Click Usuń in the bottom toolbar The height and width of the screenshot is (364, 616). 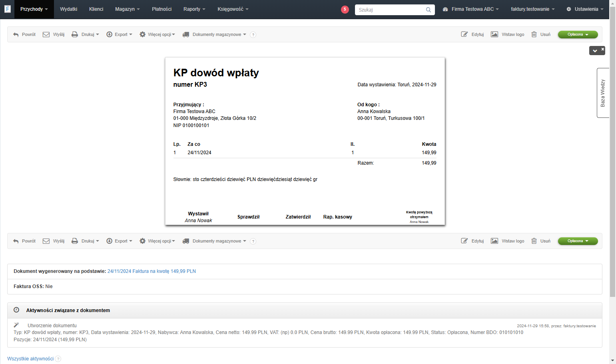[541, 241]
